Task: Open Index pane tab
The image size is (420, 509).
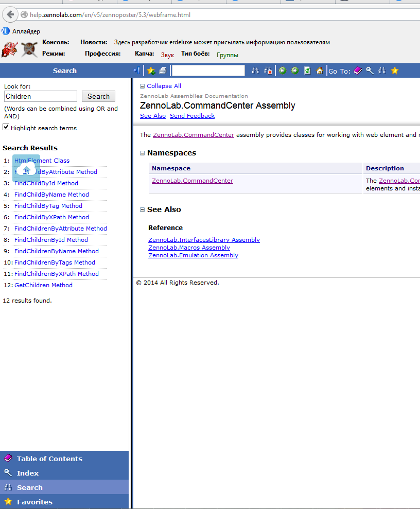Action: (64, 473)
